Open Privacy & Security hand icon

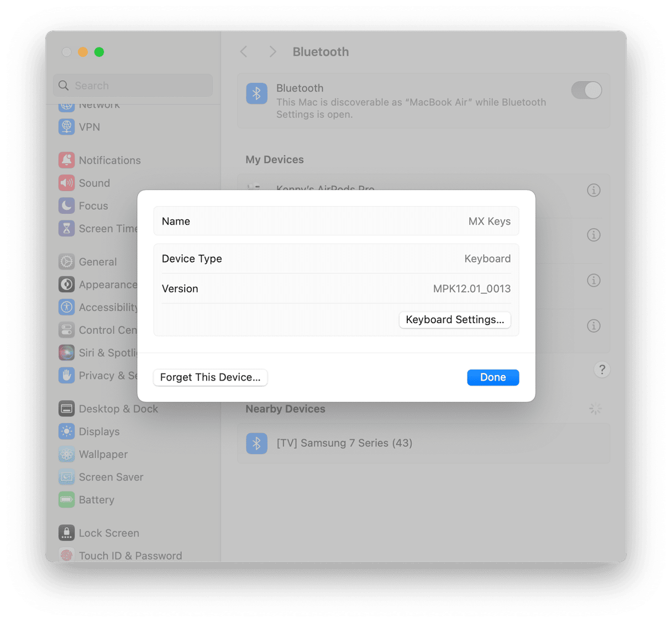[66, 375]
